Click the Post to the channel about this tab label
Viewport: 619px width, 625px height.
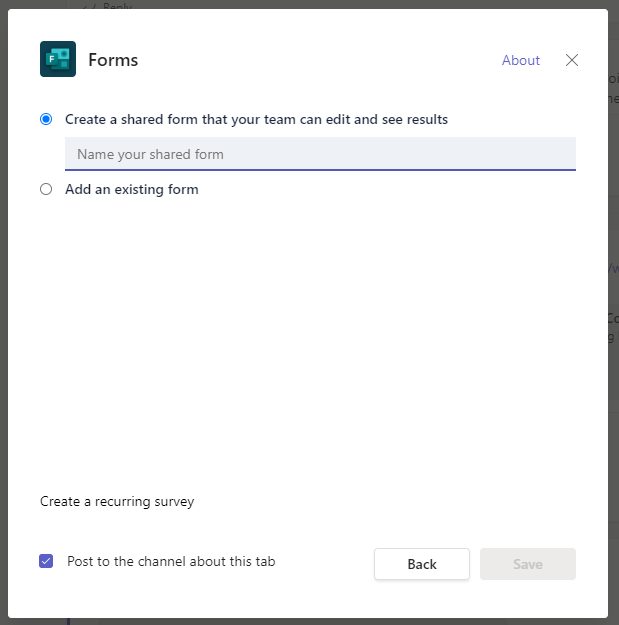[171, 561]
